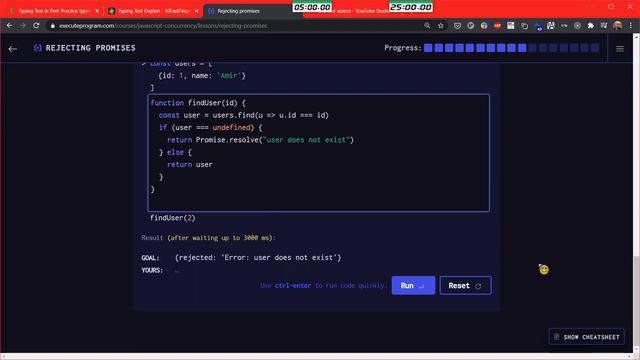This screenshot has height=360, width=640.
Task: Reload the page
Action: [36, 26]
